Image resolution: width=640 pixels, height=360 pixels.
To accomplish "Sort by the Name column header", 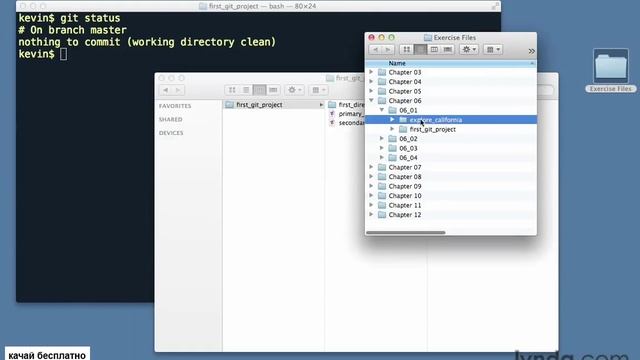I will (x=451, y=63).
